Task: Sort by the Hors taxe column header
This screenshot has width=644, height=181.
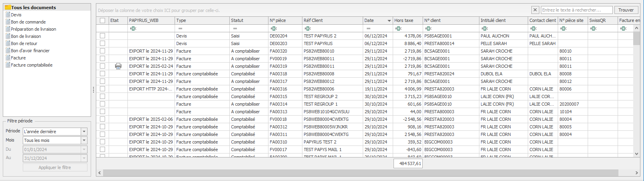Action: coord(403,20)
